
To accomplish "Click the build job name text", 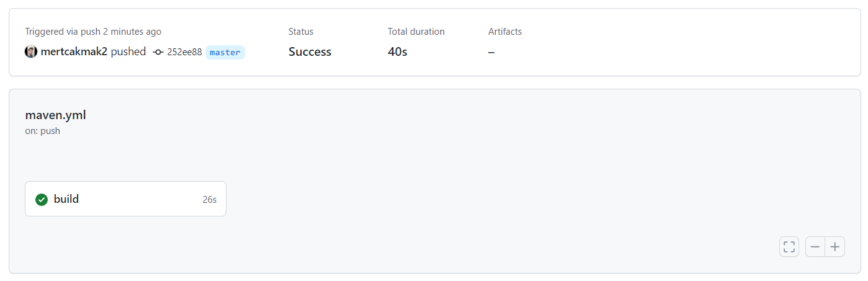I will (x=66, y=199).
